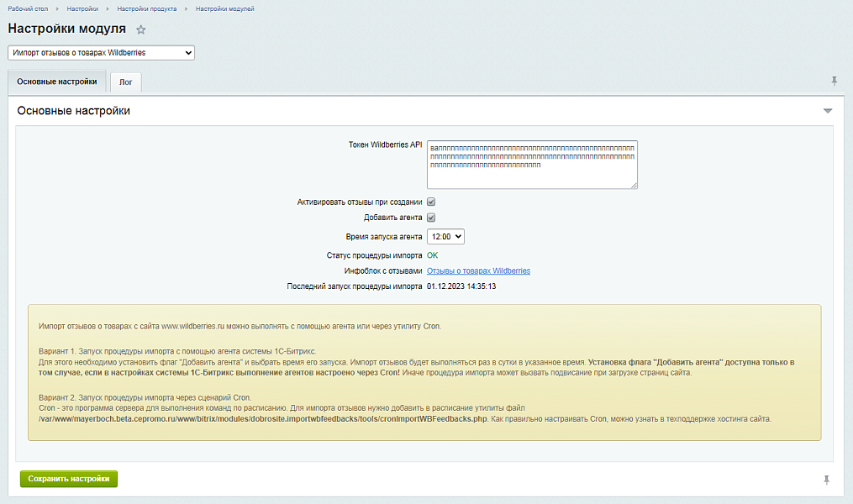This screenshot has height=504, width=853.
Task: Expand breadcrumb arrow after Рабочий стол
Action: (x=58, y=8)
